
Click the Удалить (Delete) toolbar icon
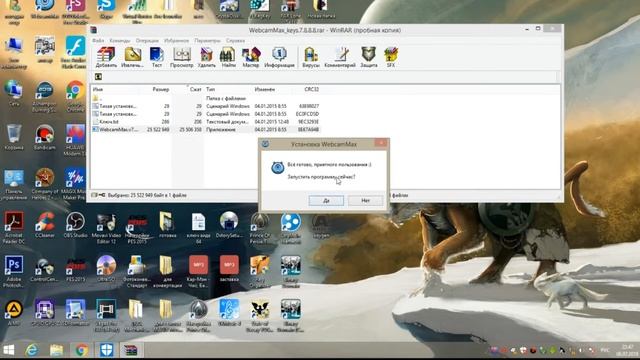(x=207, y=57)
